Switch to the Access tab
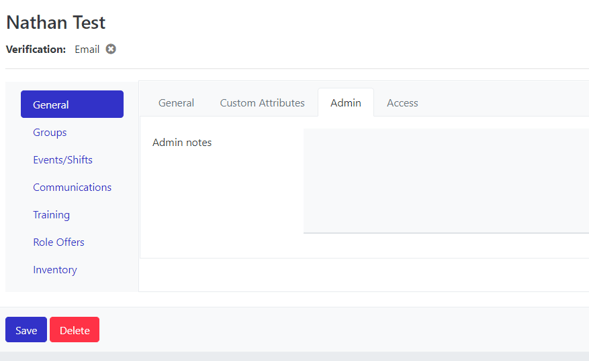 click(402, 103)
